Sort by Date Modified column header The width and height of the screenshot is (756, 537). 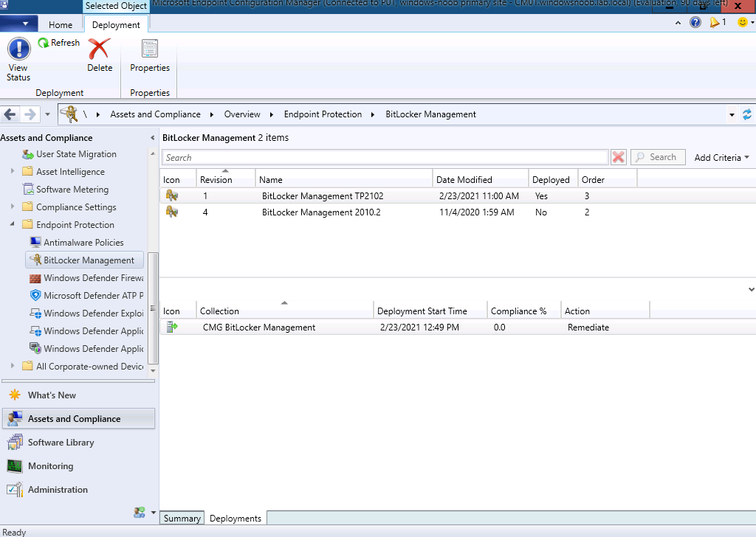coord(480,180)
